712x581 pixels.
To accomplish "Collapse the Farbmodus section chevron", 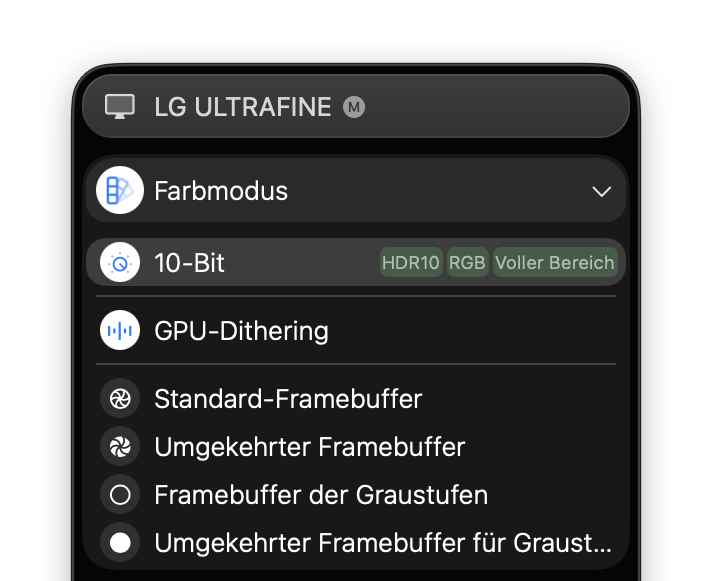I will click(x=601, y=191).
